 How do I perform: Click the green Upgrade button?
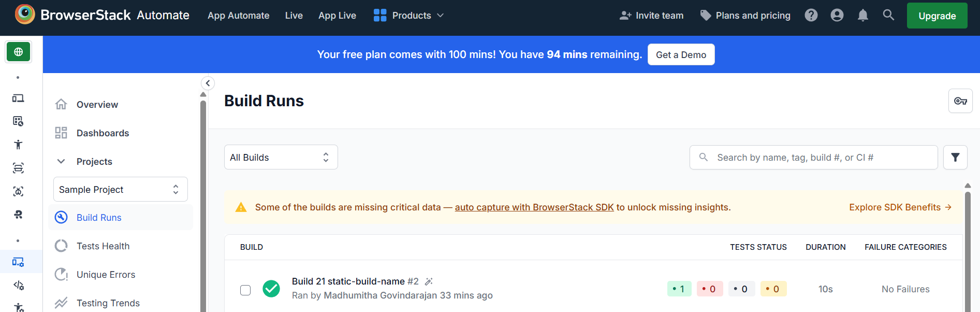937,16
